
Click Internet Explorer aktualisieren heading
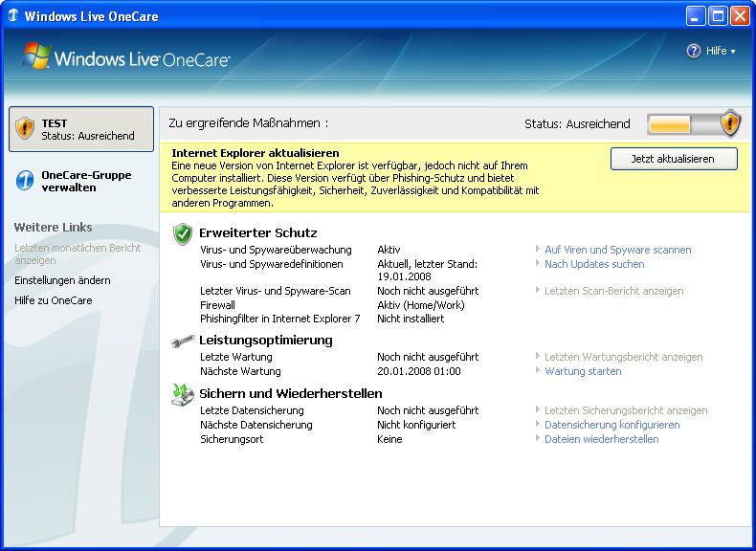[x=256, y=153]
